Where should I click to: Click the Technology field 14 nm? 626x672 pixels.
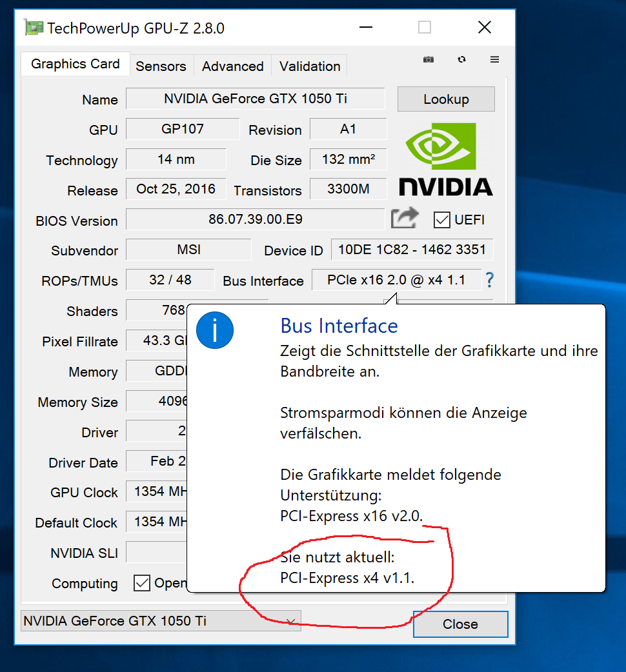[x=176, y=159]
